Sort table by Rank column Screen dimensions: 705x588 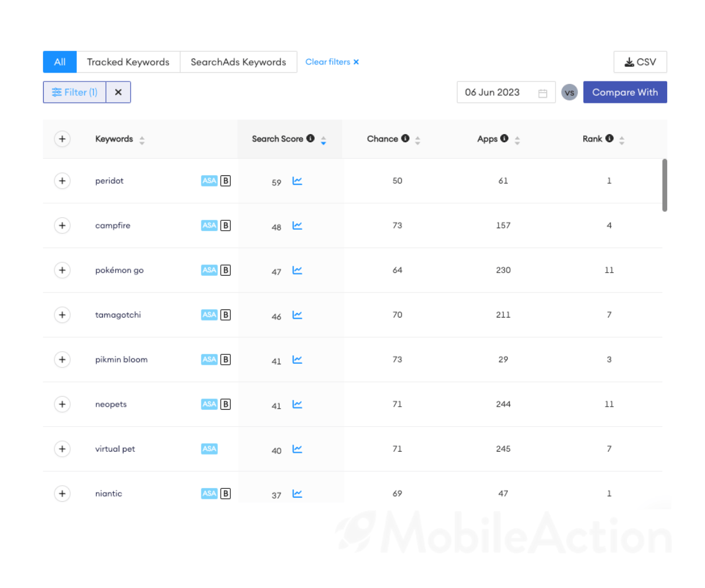[x=622, y=141]
